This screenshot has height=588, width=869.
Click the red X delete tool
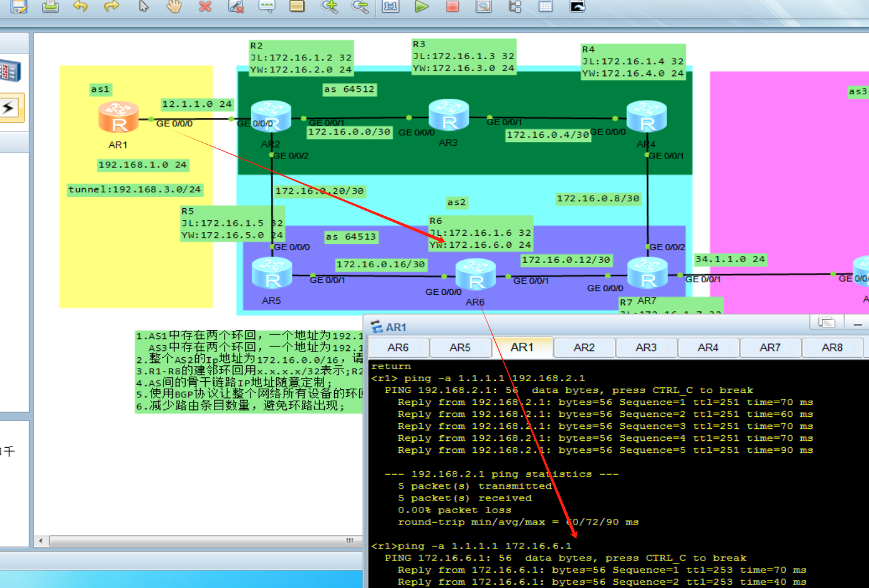[x=205, y=6]
